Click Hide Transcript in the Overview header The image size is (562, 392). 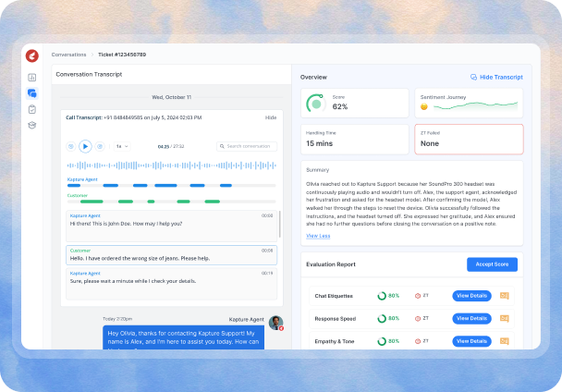click(x=496, y=77)
